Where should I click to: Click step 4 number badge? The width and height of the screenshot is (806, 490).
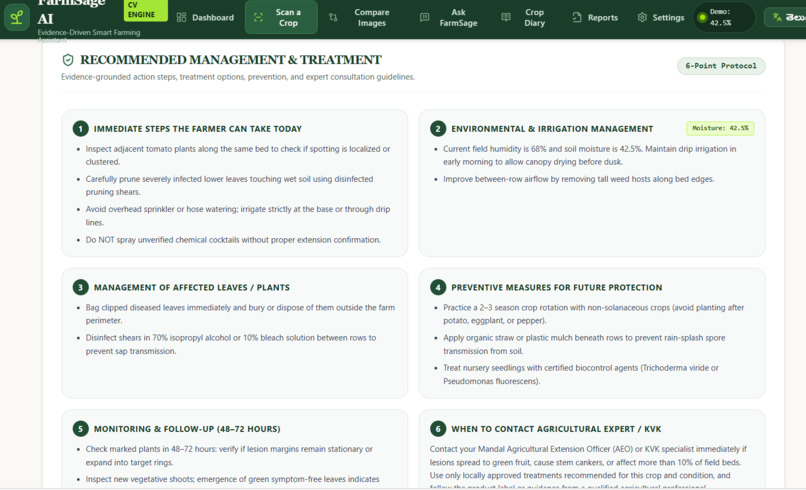(438, 287)
